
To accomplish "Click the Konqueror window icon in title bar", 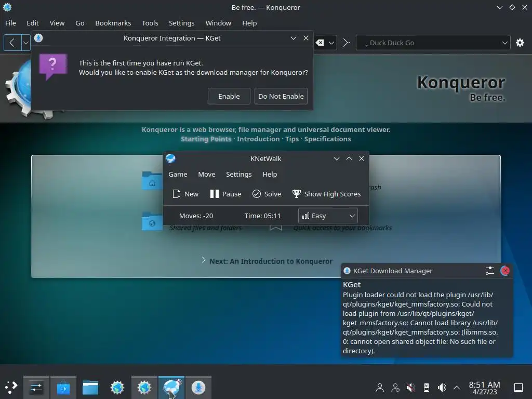I will pos(7,7).
